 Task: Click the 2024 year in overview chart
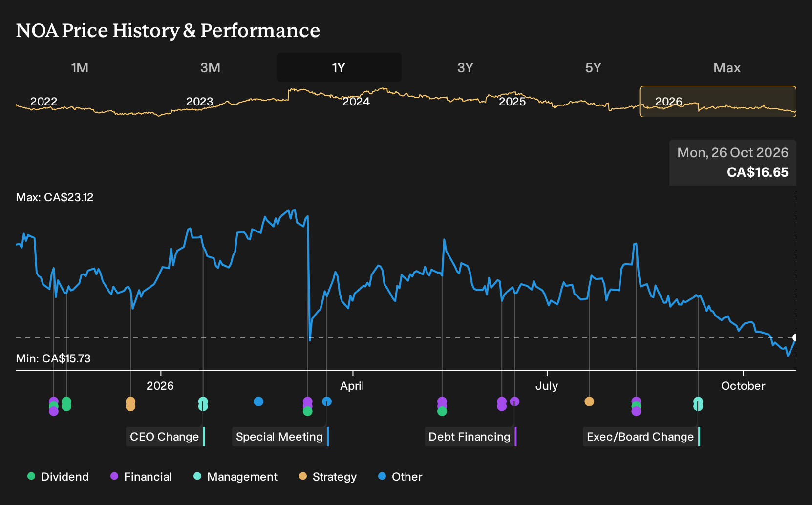(x=356, y=102)
